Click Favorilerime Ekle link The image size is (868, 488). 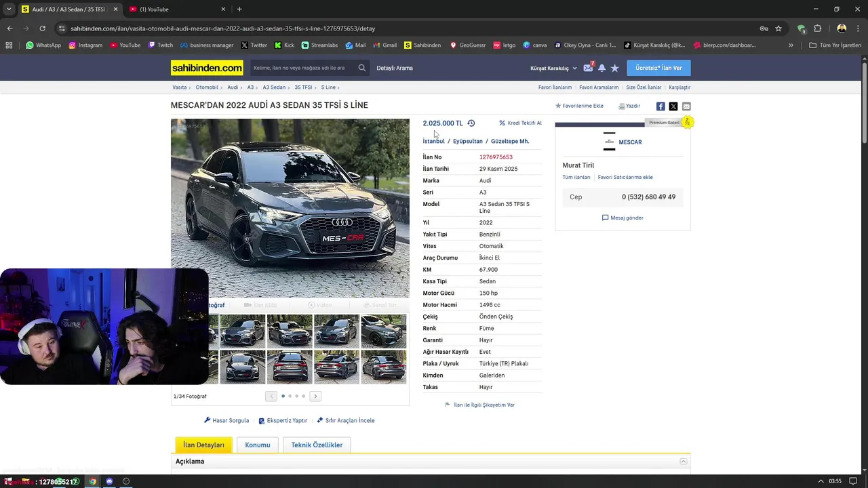coord(579,106)
